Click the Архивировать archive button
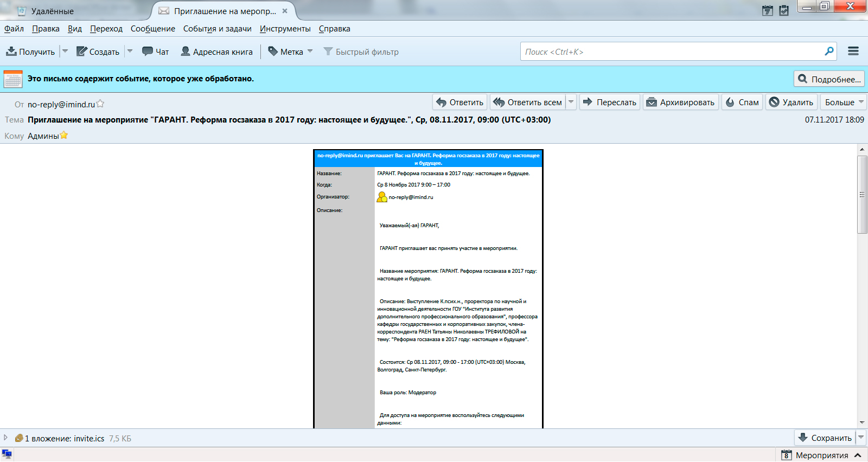Image resolution: width=868 pixels, height=462 pixels. click(x=680, y=102)
